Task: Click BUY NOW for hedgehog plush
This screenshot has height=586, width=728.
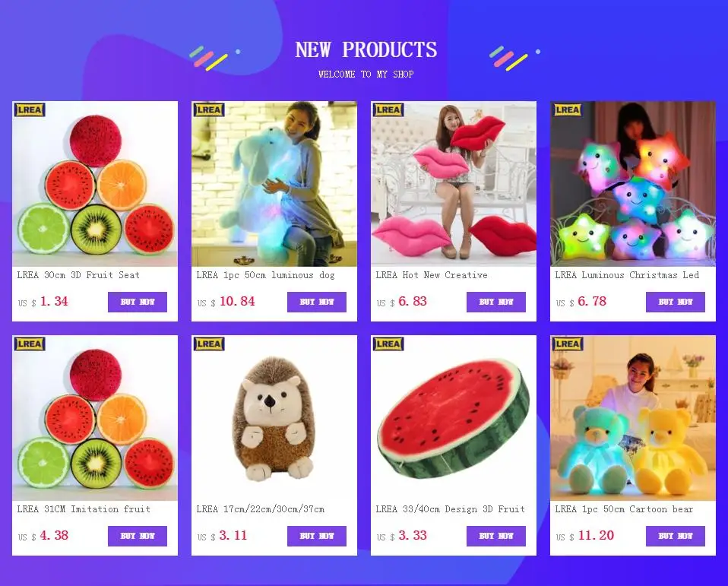Action: [x=317, y=536]
